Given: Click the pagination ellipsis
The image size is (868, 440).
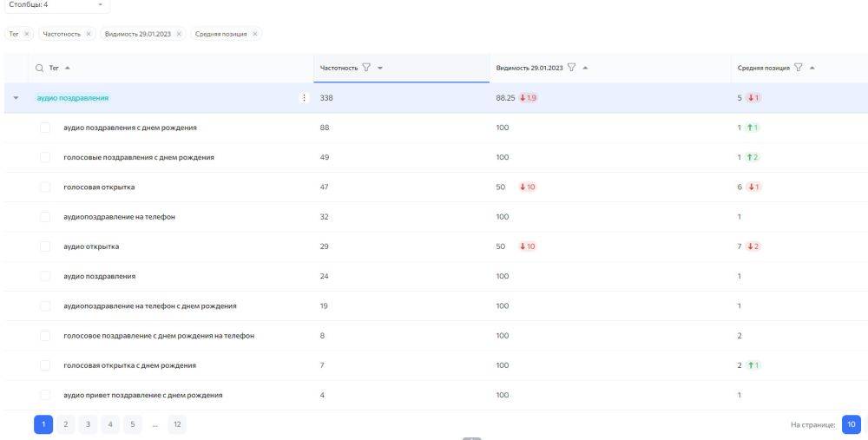Looking at the screenshot, I should click(155, 425).
